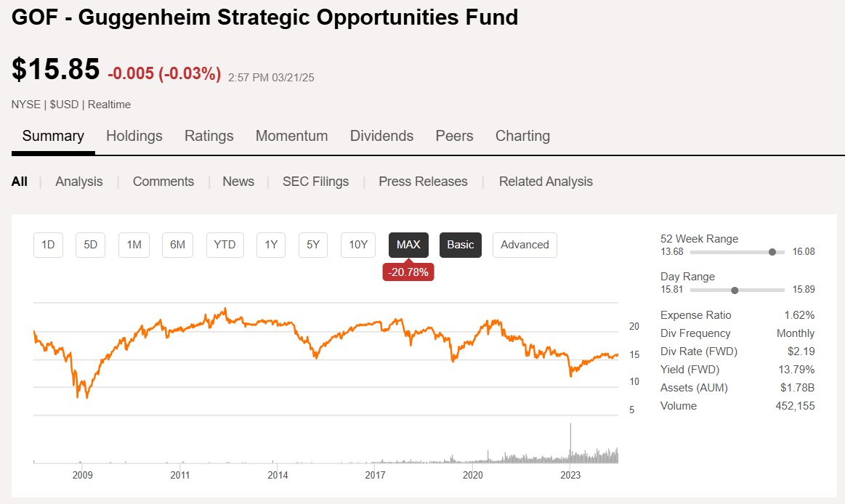Click the 2:57 PM 03/21/25 timestamp

[x=271, y=78]
